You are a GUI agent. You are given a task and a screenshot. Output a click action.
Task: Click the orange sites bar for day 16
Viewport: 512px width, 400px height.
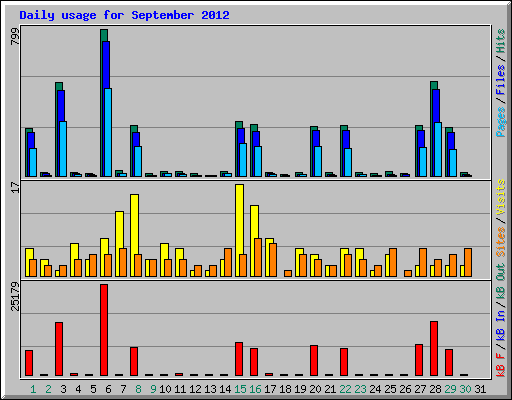click(258, 257)
